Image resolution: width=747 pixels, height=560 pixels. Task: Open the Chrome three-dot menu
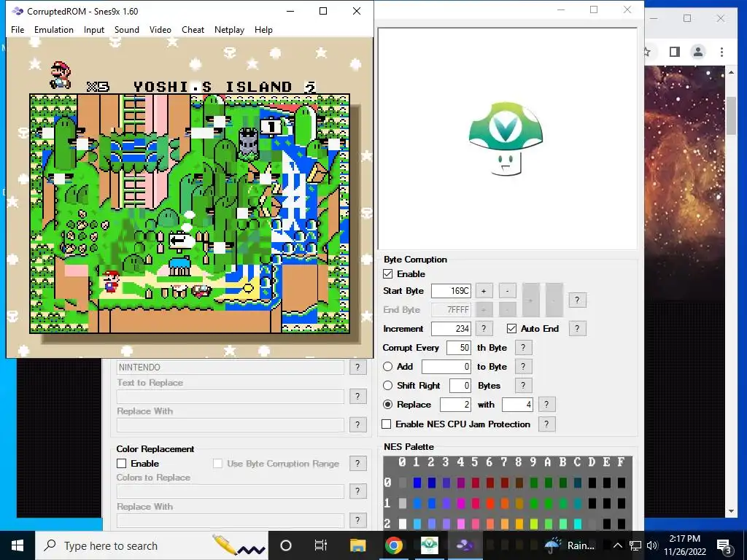coord(721,52)
